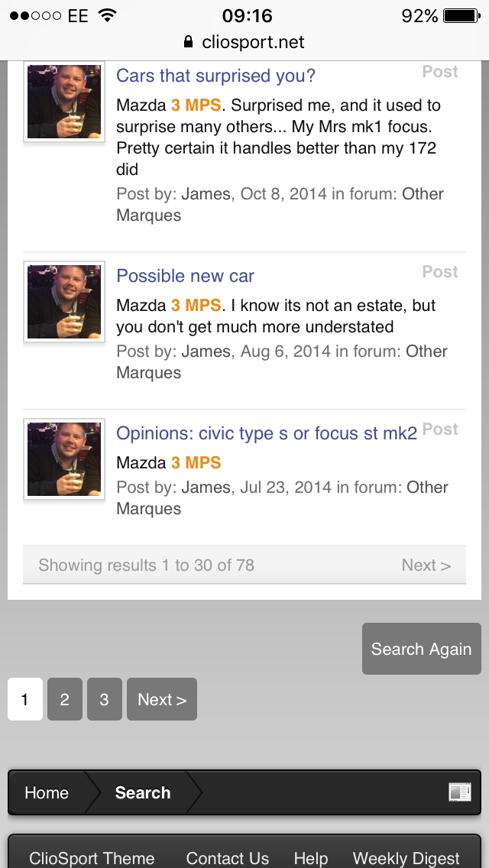Tap the battery icon in status bar
This screenshot has height=868, width=489.
tap(460, 15)
